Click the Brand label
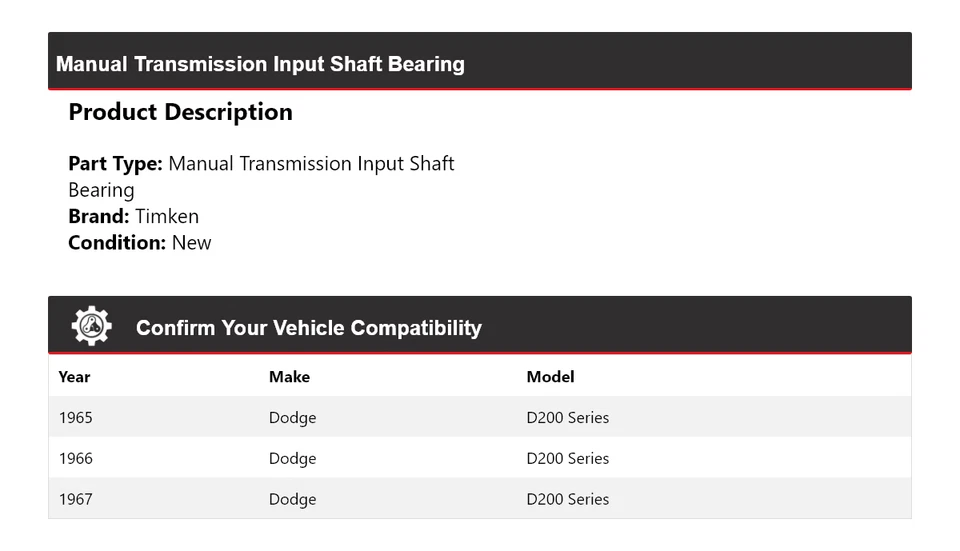Image resolution: width=960 pixels, height=551 pixels. pos(98,216)
